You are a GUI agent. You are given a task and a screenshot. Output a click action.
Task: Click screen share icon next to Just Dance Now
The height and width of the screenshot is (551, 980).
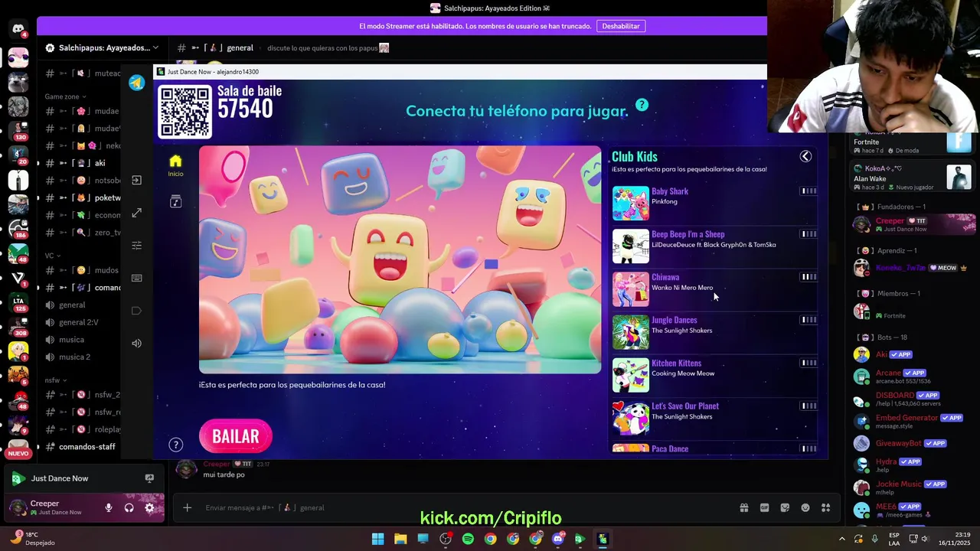[149, 478]
